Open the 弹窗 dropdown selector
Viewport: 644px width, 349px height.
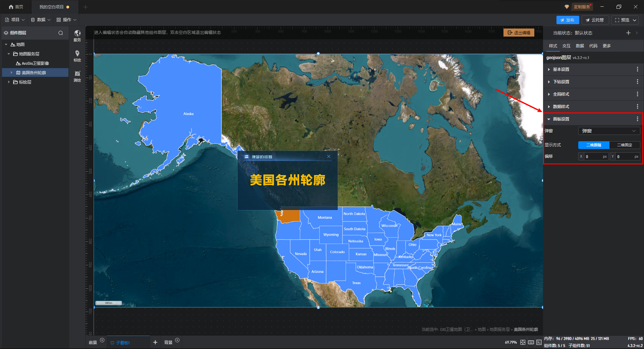click(x=609, y=131)
